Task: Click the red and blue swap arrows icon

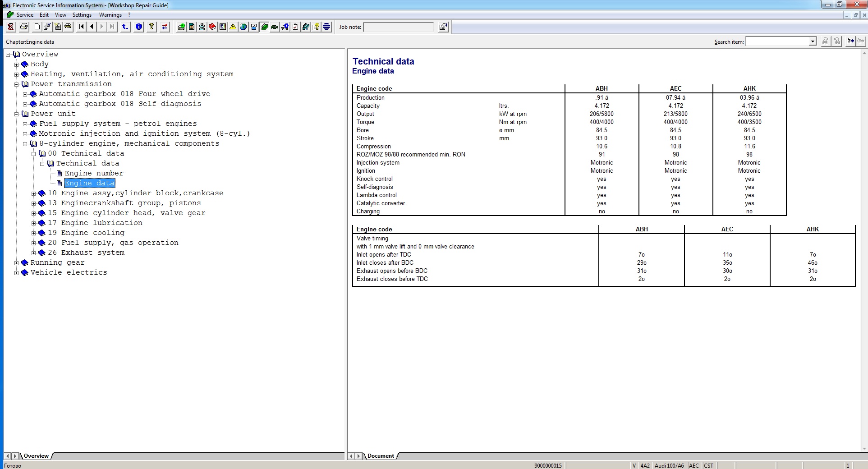Action: point(165,27)
